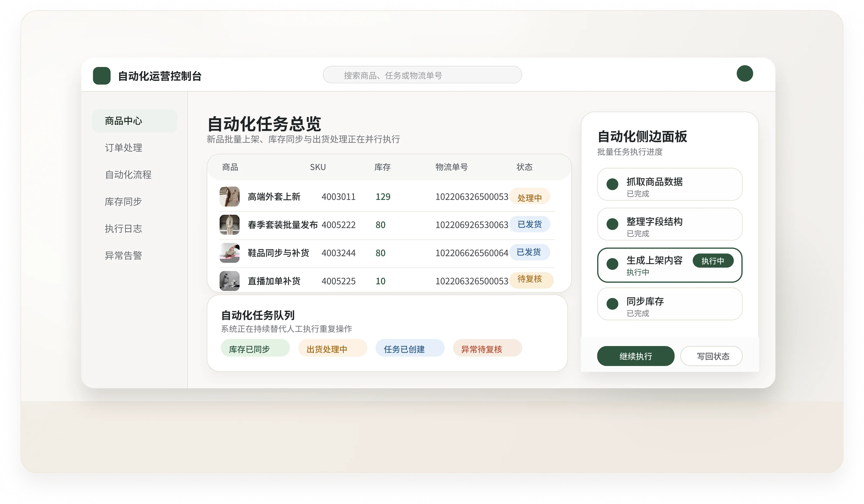Open the user avatar at top right

coord(744,73)
